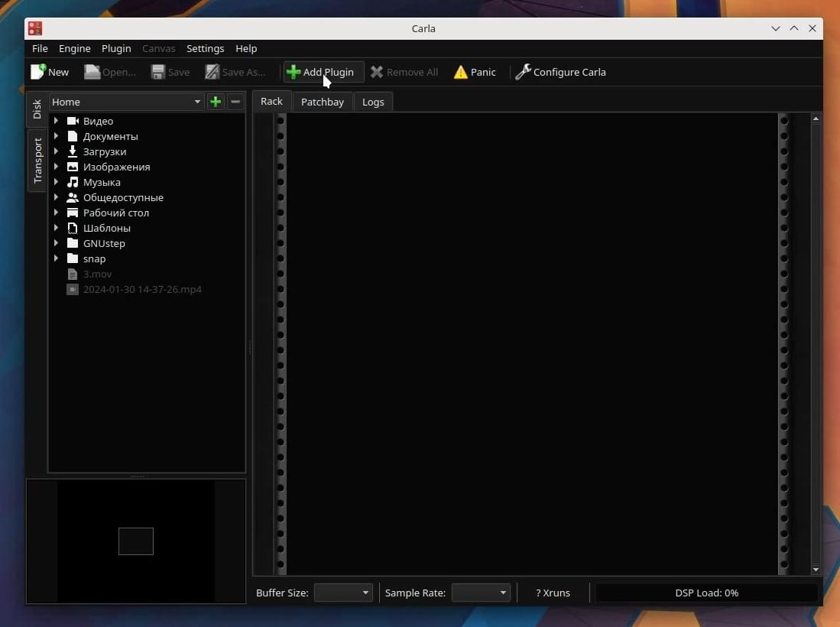Select the Disk side tab
The width and height of the screenshot is (840, 627).
(x=37, y=109)
